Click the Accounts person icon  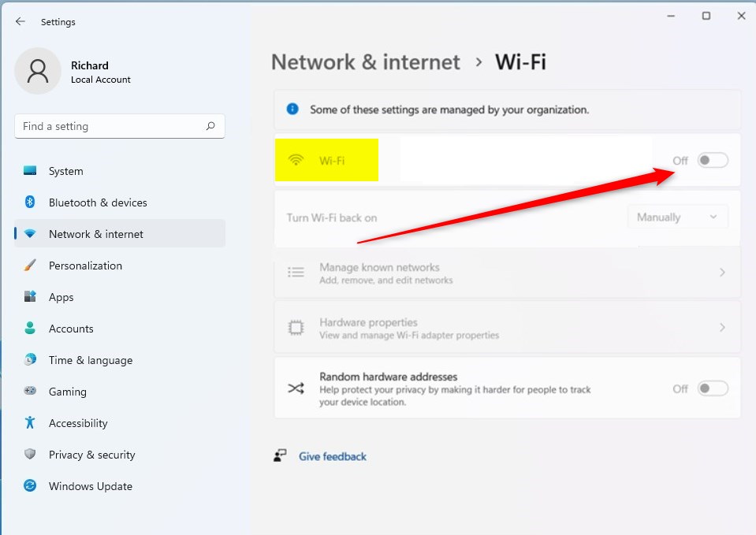pos(30,329)
